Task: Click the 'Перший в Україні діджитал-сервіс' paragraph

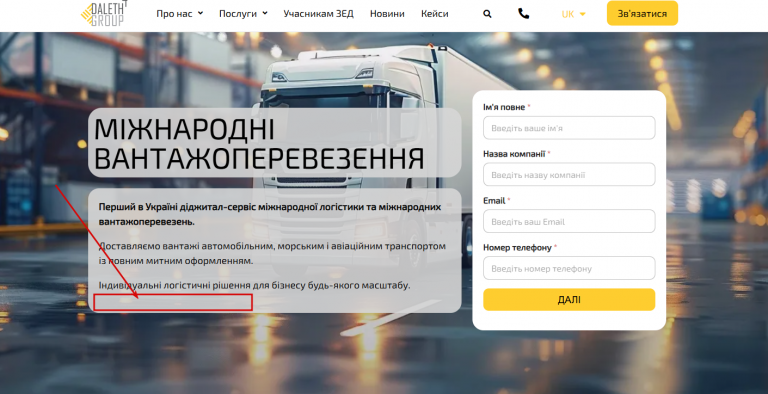Action: tap(270, 214)
